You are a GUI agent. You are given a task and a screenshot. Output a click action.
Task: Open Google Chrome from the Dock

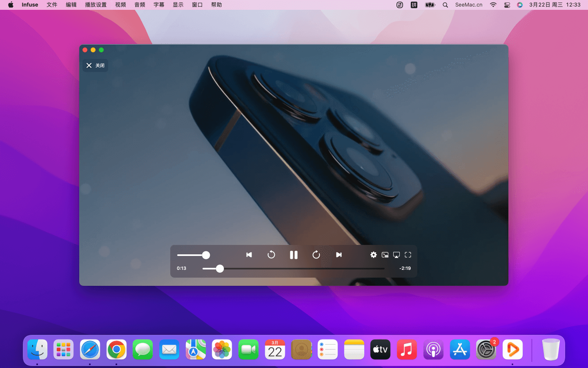pos(116,350)
